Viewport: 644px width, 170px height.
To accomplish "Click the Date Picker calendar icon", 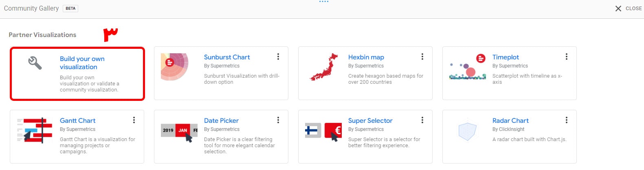I will pos(179,131).
